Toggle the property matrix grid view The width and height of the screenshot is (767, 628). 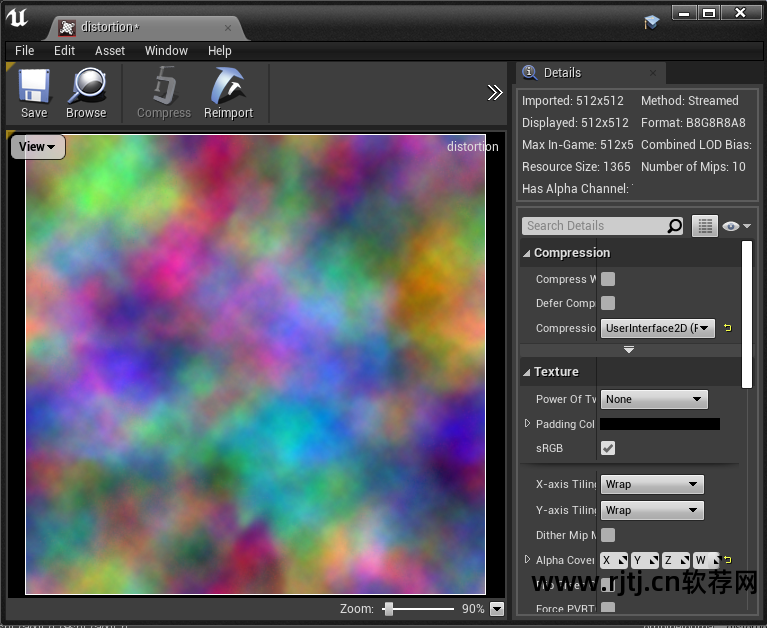pos(705,226)
